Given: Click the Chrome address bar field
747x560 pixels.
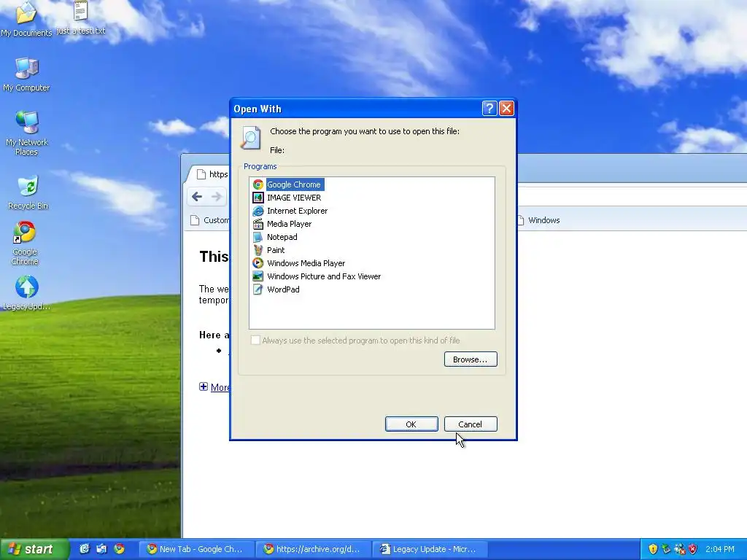Looking at the screenshot, I should coord(632,196).
